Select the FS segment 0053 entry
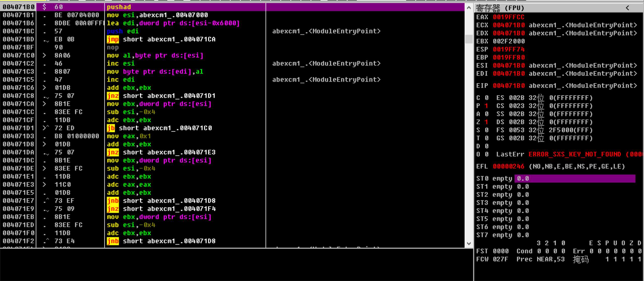Viewport: 644px width, 281px height. click(544, 130)
